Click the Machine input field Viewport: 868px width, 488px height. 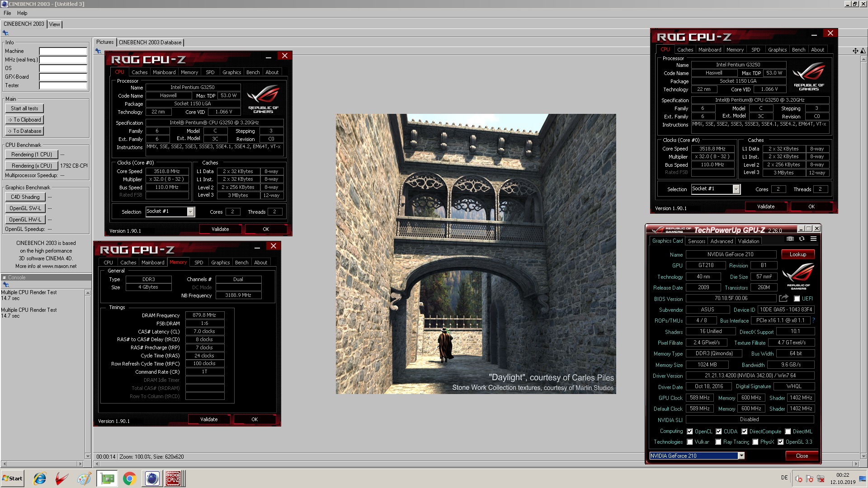(x=63, y=51)
